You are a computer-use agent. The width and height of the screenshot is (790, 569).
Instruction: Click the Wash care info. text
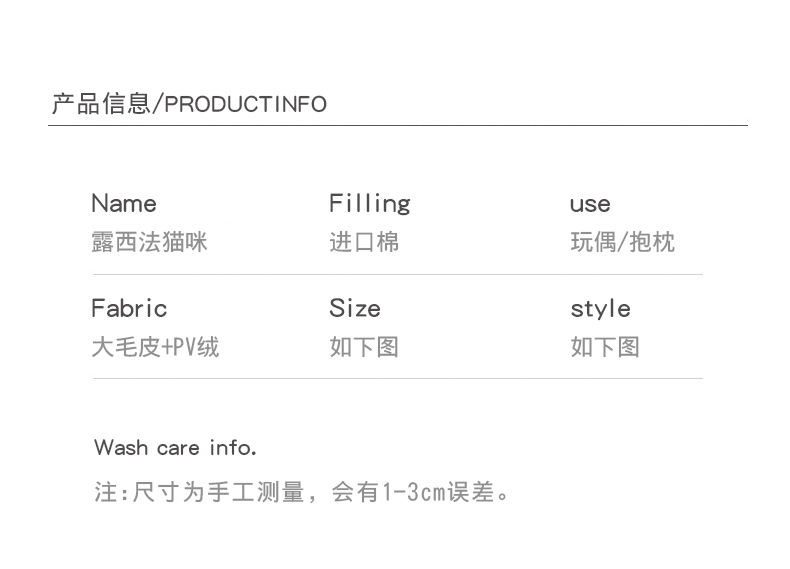point(175,447)
